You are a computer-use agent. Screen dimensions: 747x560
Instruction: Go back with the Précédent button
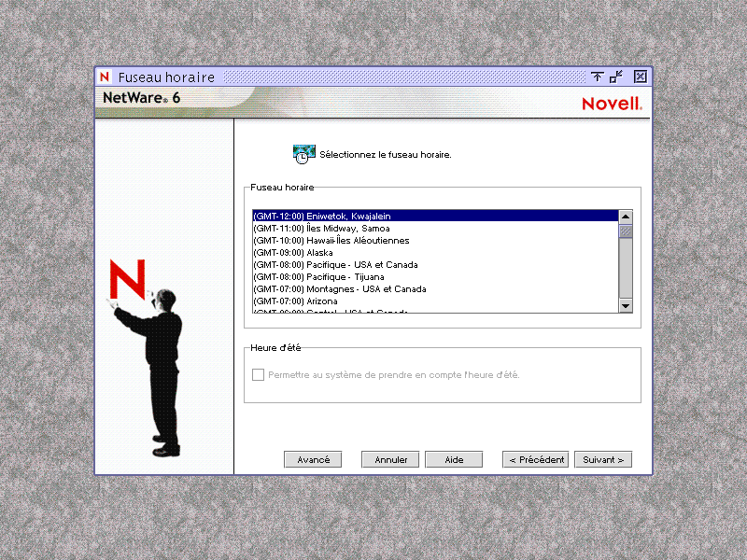pos(535,459)
